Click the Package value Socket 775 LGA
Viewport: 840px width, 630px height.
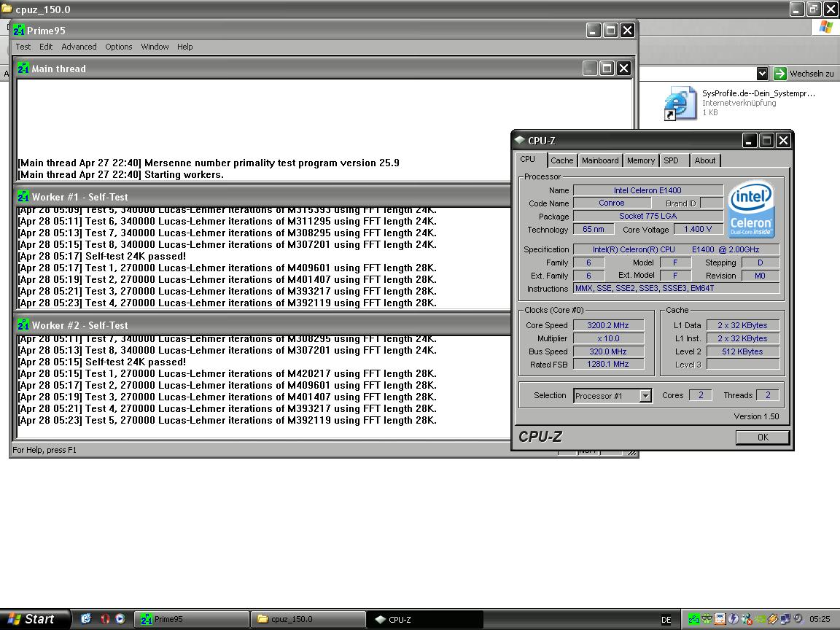point(647,216)
